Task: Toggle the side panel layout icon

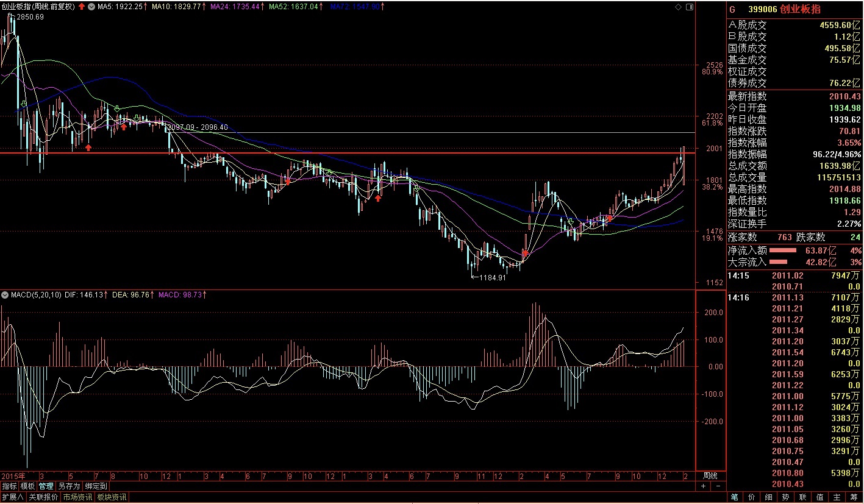Action: 689,7
